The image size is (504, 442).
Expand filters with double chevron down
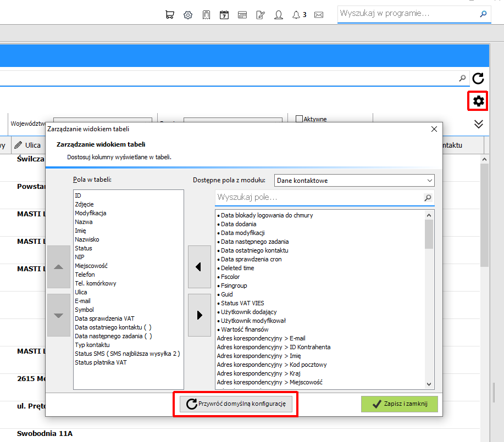[478, 125]
